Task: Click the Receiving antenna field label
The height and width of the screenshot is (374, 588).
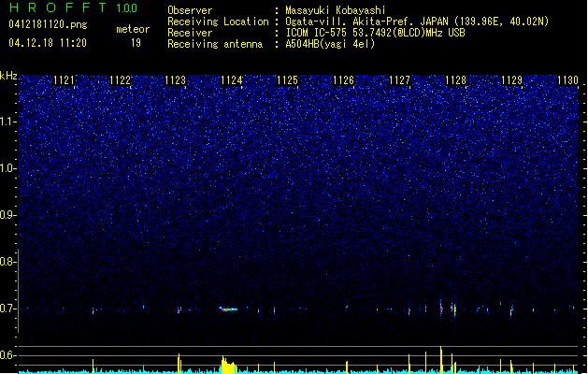Action: pyautogui.click(x=215, y=44)
